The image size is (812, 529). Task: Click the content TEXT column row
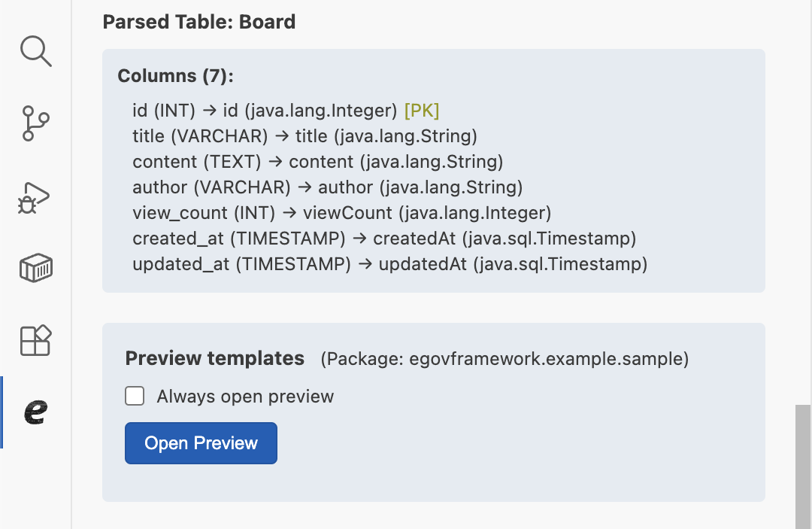[317, 162]
